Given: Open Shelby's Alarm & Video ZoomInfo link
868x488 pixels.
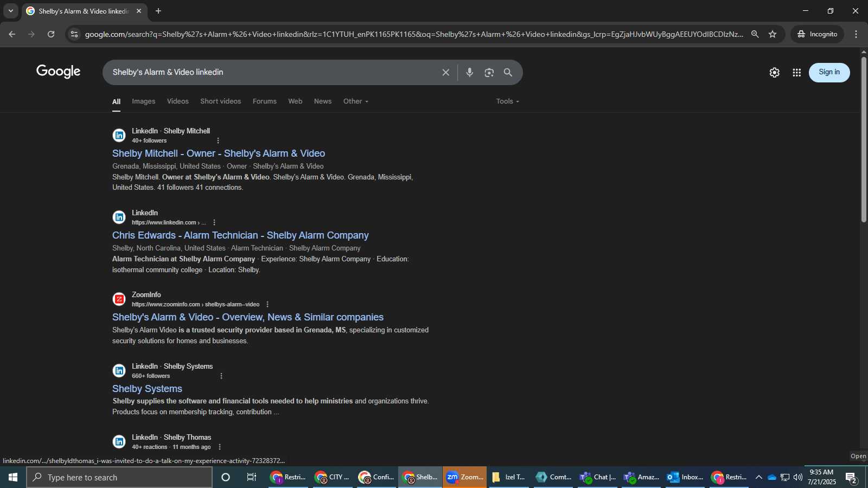Looking at the screenshot, I should [248, 317].
